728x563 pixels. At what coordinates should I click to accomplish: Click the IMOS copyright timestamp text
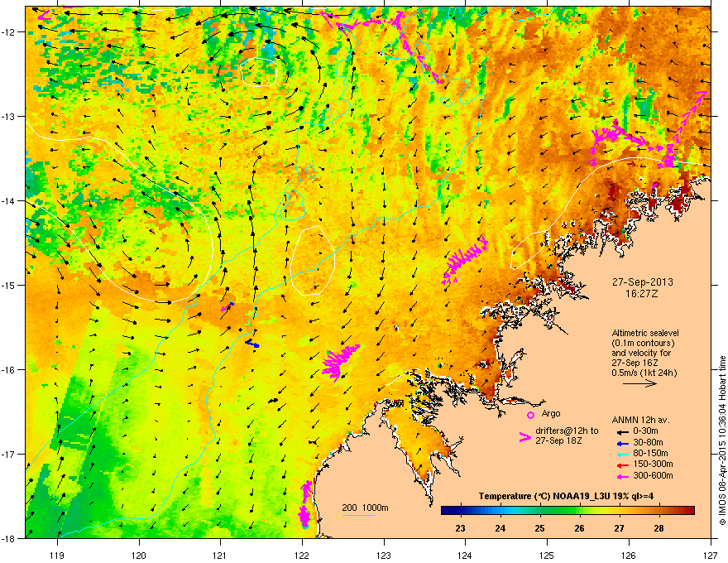click(x=722, y=441)
